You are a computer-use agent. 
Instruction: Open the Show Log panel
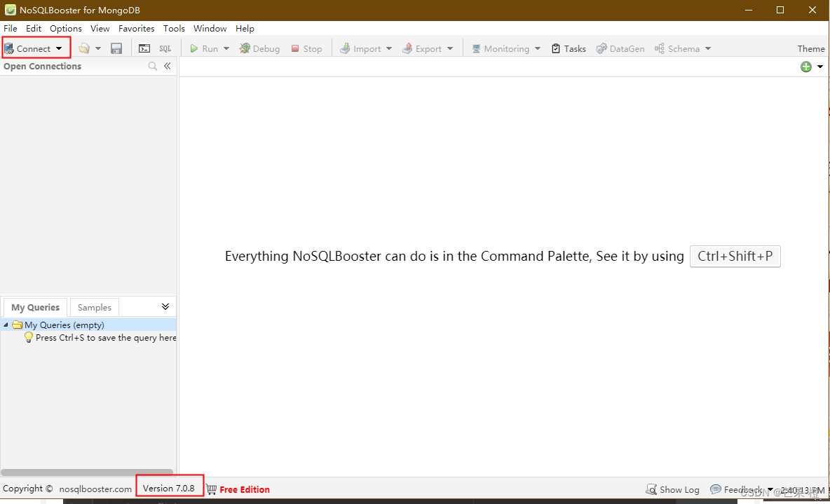[672, 489]
